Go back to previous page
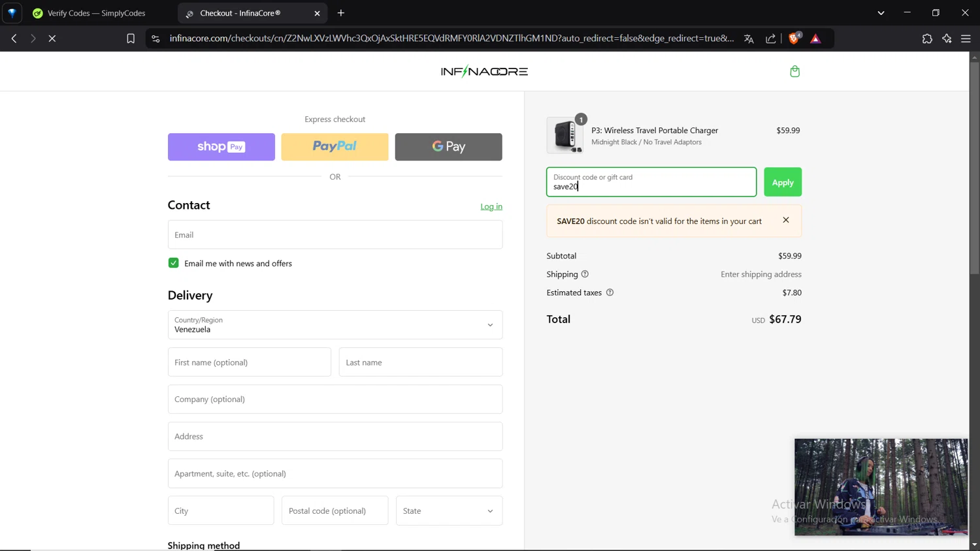 tap(14, 39)
